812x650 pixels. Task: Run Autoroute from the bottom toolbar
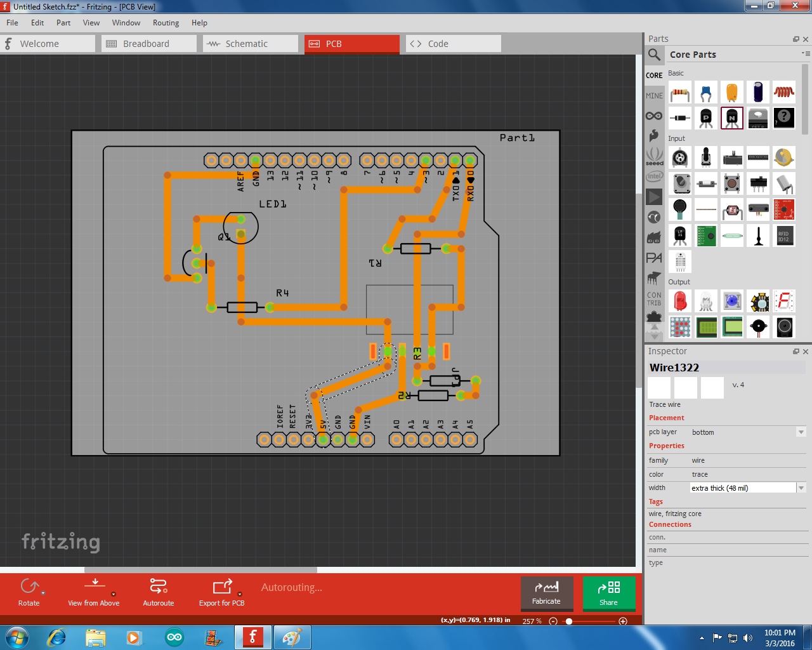point(158,592)
